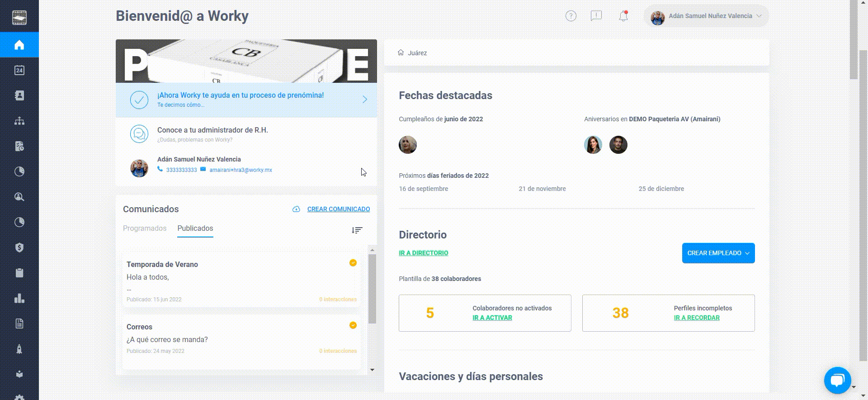
Task: Click the check circle icon on the prenómina banner
Action: pyautogui.click(x=139, y=100)
